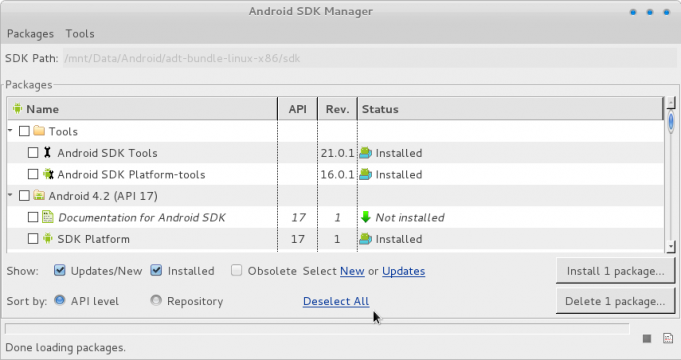Image resolution: width=681 pixels, height=360 pixels.
Task: Click the Done loading packages status text
Action: 65,348
